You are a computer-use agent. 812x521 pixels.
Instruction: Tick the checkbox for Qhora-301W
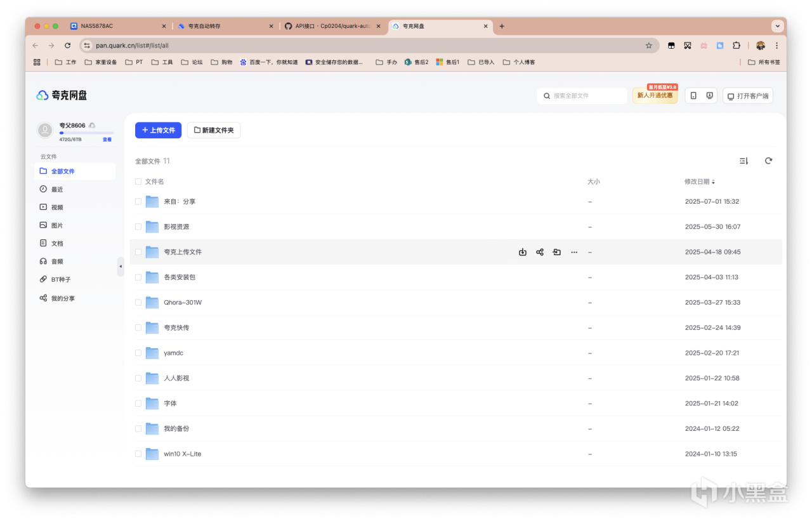point(138,303)
